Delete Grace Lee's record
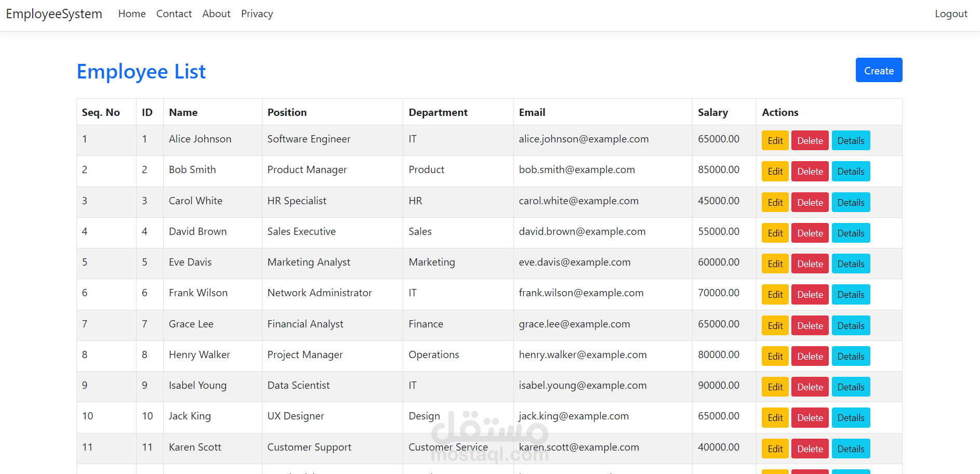This screenshot has width=980, height=474. point(810,326)
